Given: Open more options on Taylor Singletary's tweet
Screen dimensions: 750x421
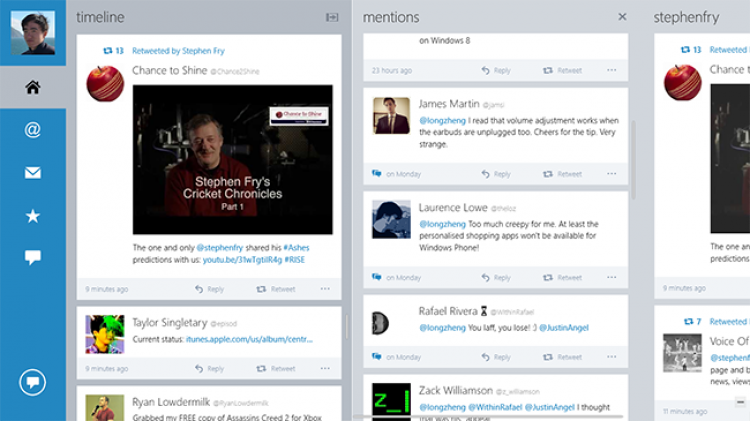Looking at the screenshot, I should pos(325,368).
